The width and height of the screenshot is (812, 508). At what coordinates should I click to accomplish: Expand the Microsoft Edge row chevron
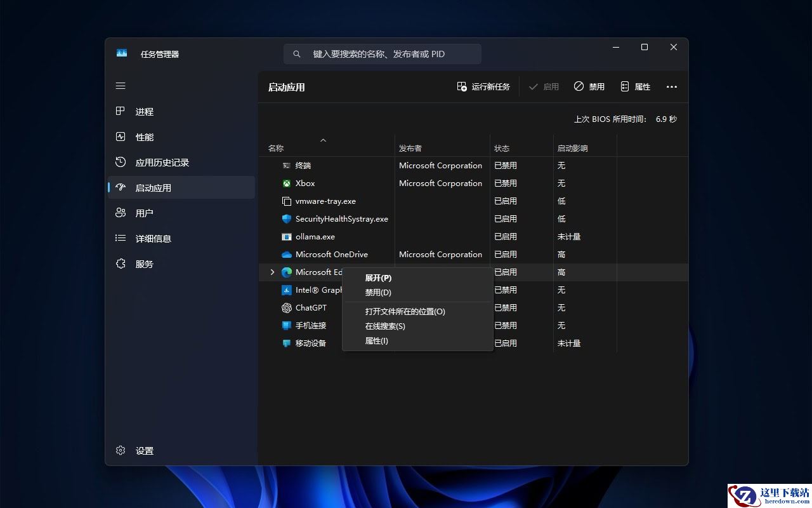click(272, 272)
